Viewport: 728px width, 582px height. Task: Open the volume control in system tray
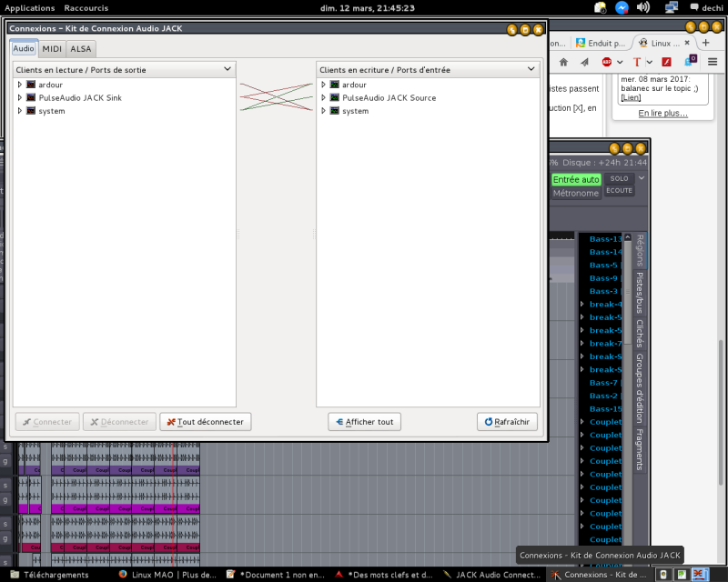(643, 7)
